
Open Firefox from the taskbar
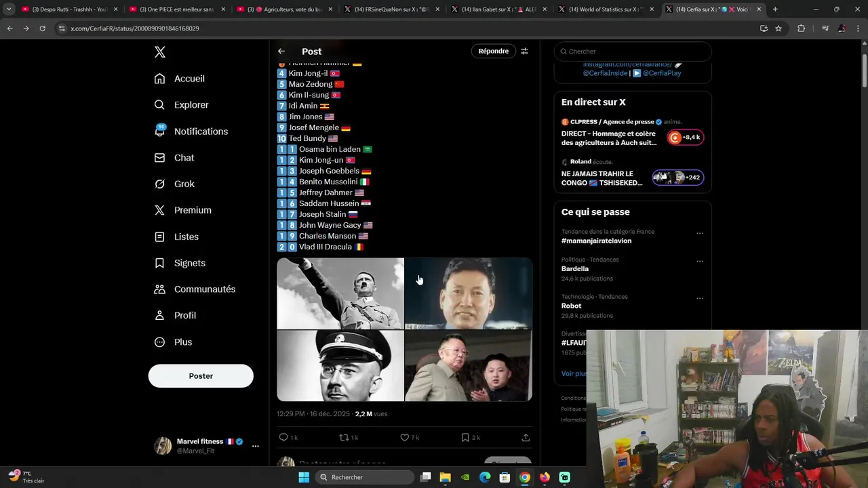click(545, 477)
